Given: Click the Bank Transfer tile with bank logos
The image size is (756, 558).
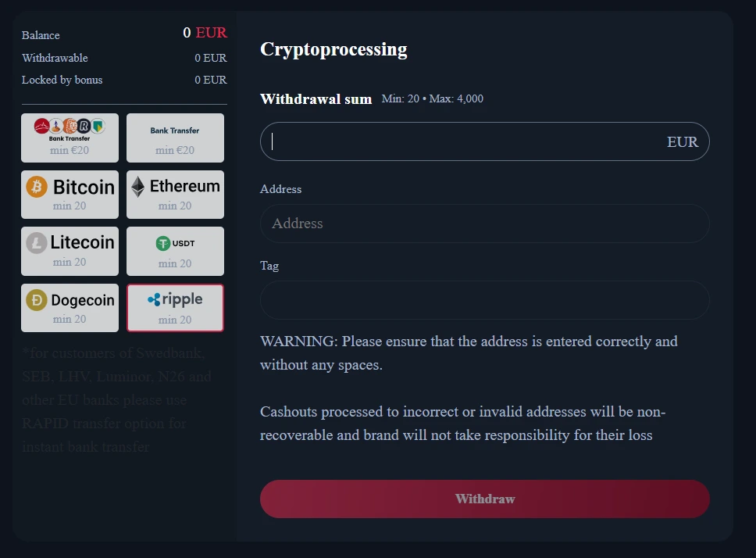Looking at the screenshot, I should [x=70, y=138].
